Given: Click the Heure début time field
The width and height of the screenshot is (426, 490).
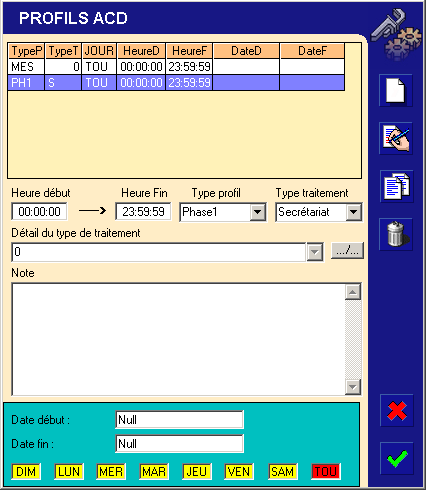Looking at the screenshot, I should [x=39, y=212].
